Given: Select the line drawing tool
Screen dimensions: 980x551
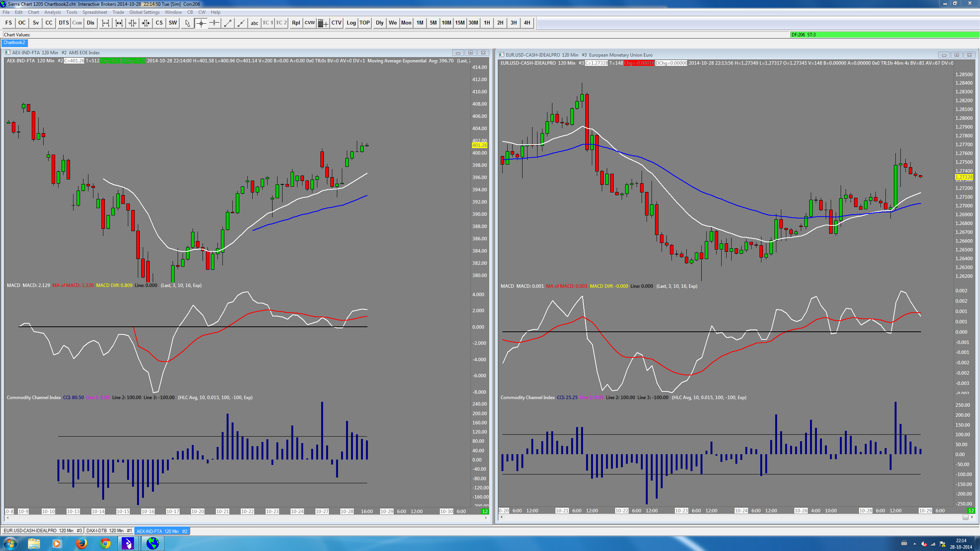Looking at the screenshot, I should pos(228,23).
